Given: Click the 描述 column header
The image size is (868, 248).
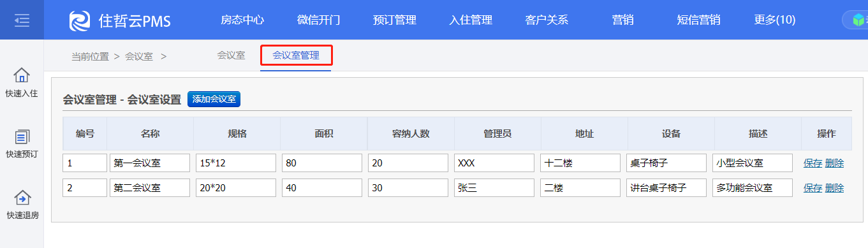Looking at the screenshot, I should click(x=758, y=134).
